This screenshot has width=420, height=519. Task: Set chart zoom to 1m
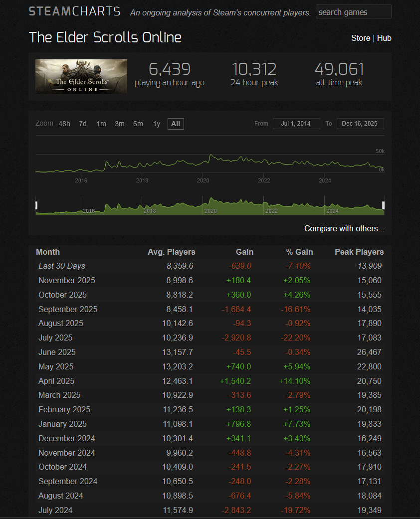pyautogui.click(x=101, y=124)
